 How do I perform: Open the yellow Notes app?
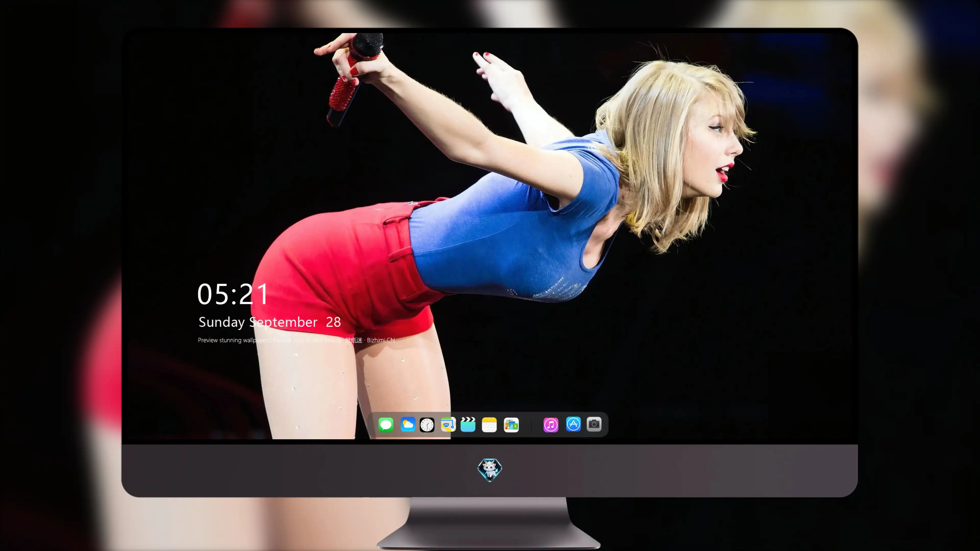point(489,424)
